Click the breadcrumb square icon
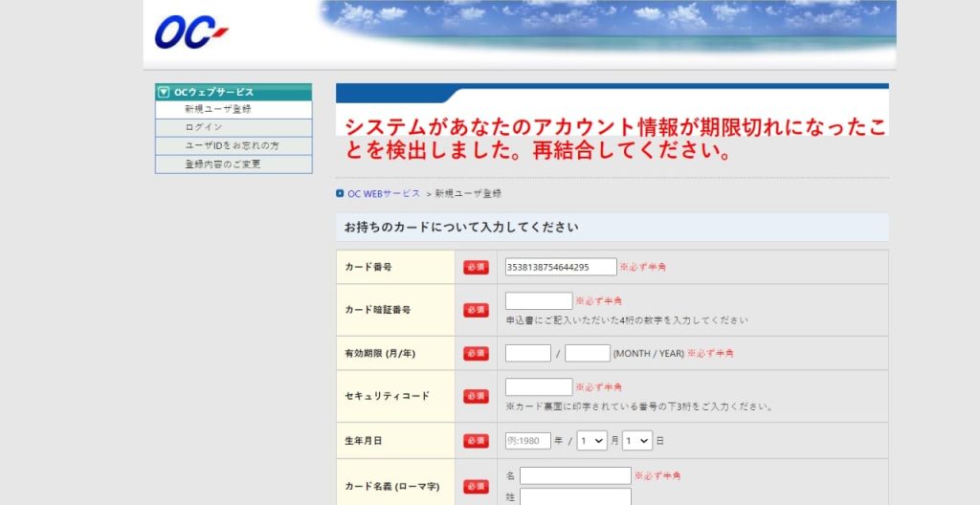Screen dimensions: 980x505 pos(340,194)
